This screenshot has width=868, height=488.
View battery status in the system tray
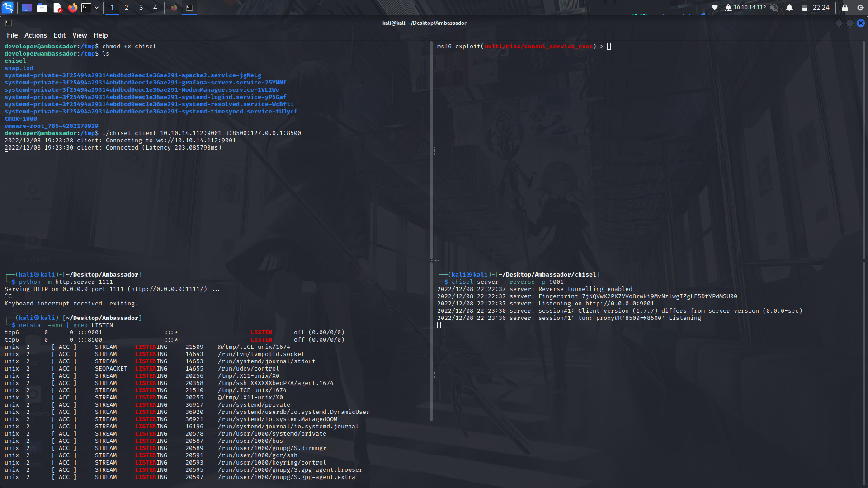coord(805,7)
